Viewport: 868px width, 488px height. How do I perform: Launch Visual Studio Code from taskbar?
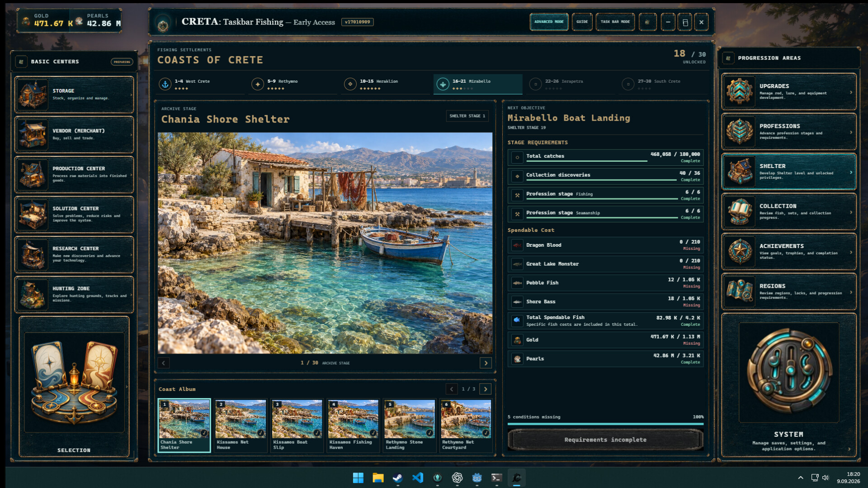tap(417, 478)
